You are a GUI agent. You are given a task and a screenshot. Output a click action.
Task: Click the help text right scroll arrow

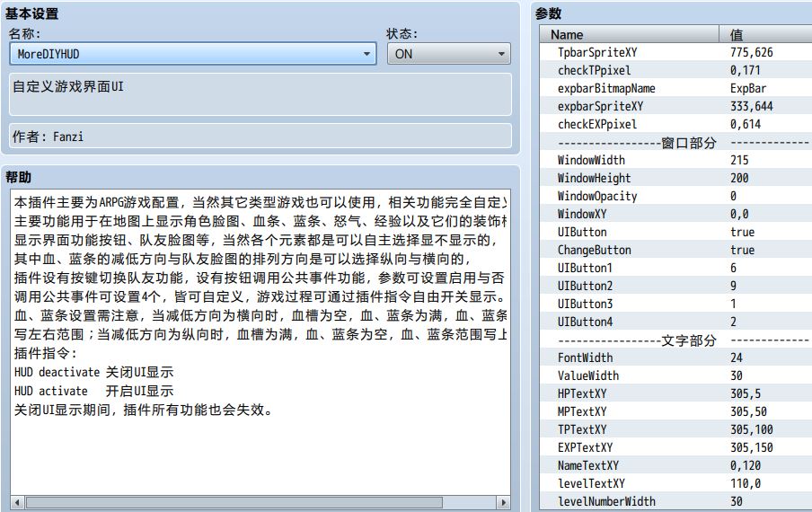[503, 502]
